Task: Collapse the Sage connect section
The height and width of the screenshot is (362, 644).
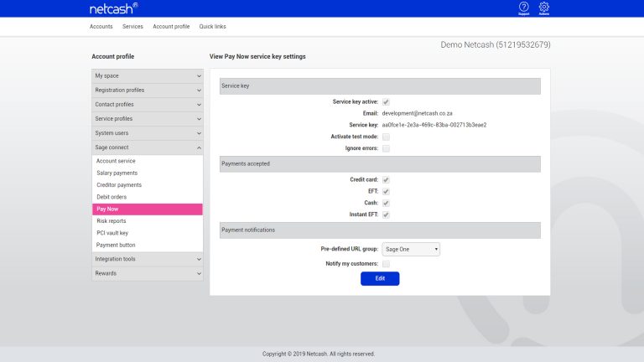Action: [x=148, y=147]
